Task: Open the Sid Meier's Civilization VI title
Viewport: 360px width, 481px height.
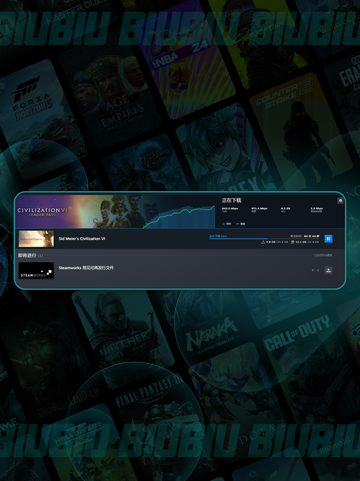Action: 82,239
